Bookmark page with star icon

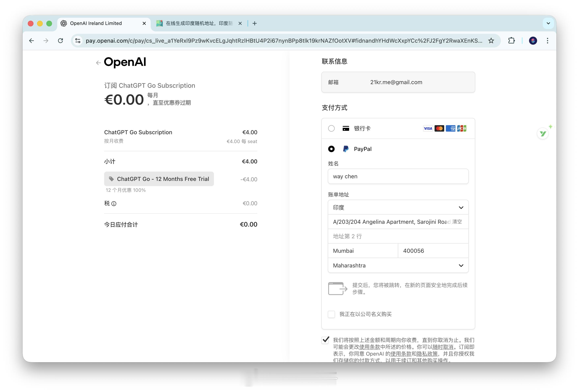coord(491,41)
